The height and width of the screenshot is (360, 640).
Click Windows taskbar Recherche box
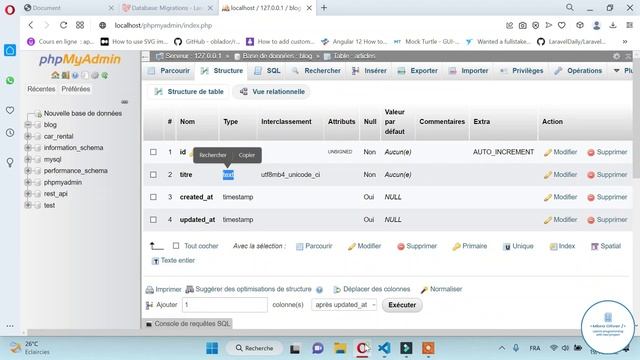click(x=254, y=348)
